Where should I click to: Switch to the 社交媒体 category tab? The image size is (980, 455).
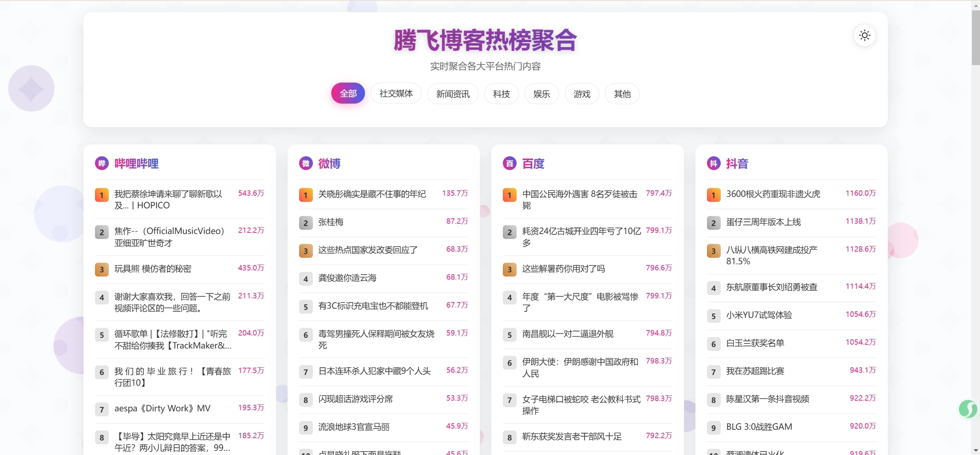pos(396,93)
